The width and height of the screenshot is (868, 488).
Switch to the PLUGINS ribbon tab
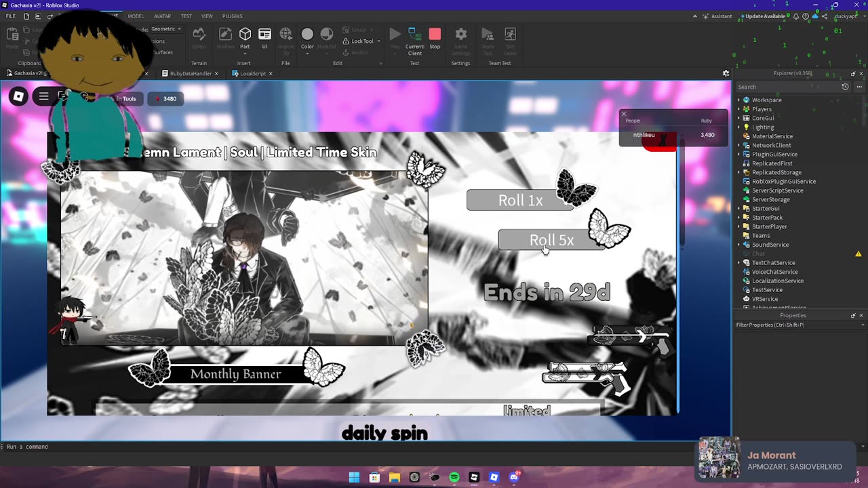pos(232,16)
